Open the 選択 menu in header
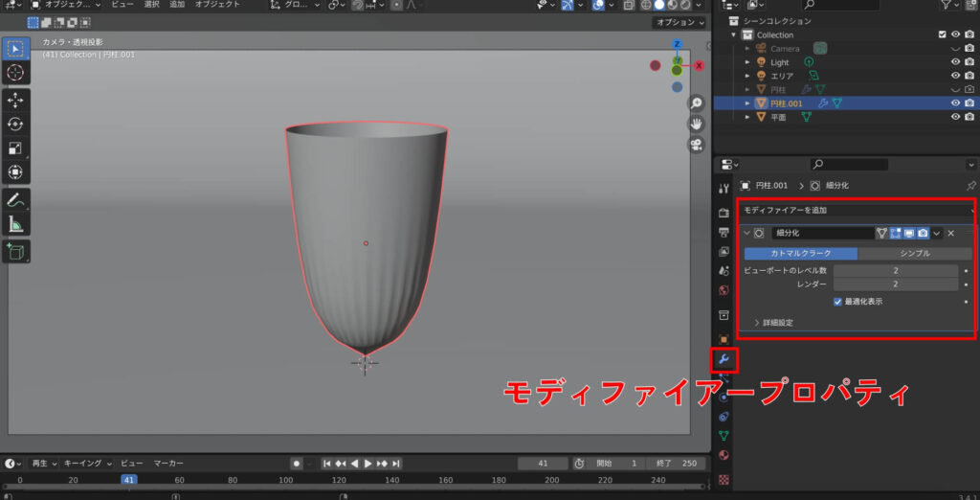Image resolution: width=980 pixels, height=500 pixels. click(x=151, y=5)
